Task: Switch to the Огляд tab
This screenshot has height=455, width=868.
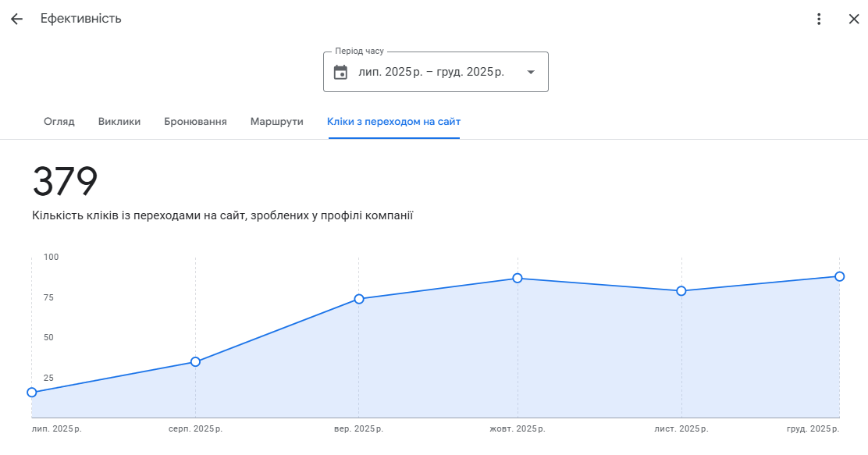Action: (59, 122)
